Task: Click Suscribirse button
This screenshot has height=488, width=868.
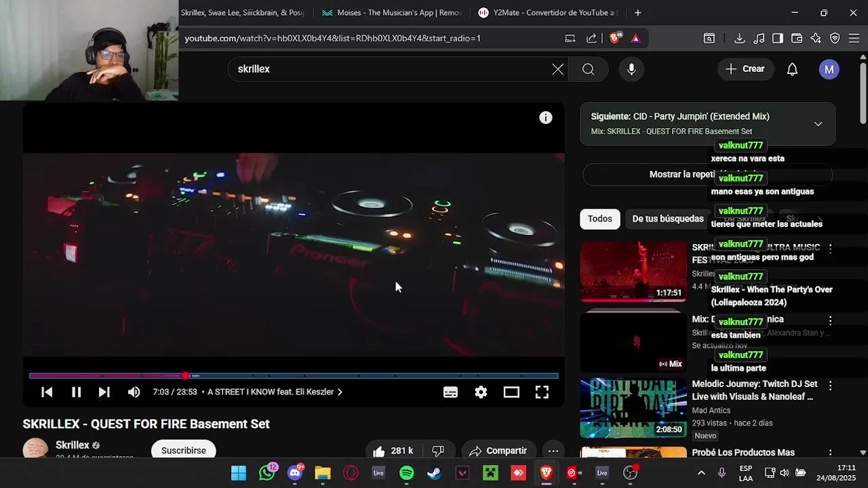Action: point(183,450)
